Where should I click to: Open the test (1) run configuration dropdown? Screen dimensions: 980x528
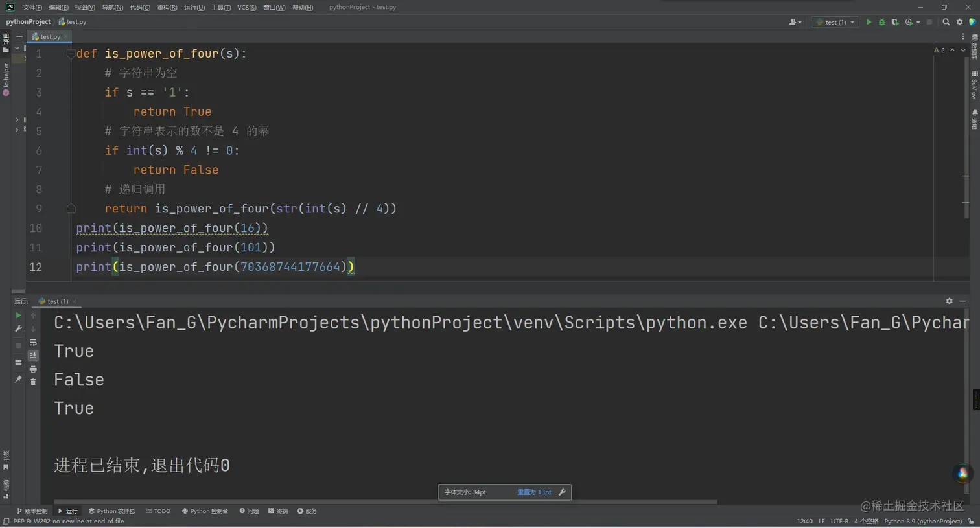(x=835, y=22)
